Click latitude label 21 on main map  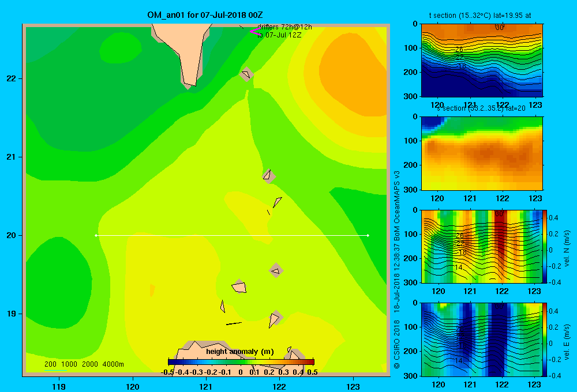[11, 157]
